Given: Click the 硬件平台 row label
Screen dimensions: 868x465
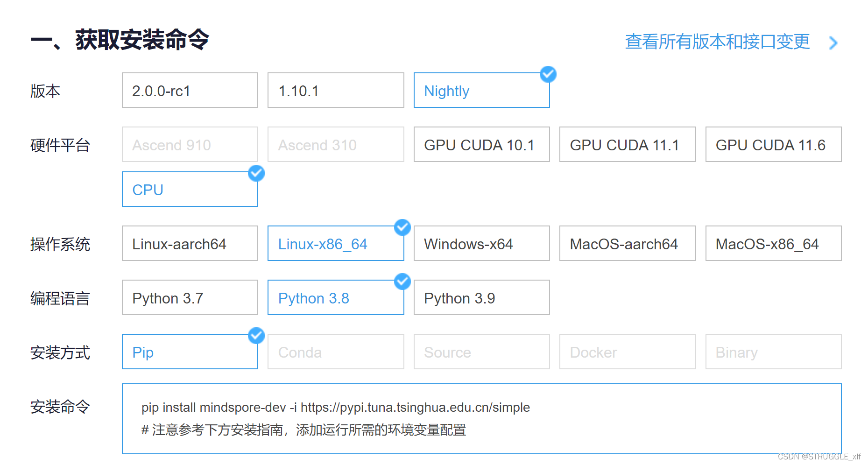Looking at the screenshot, I should 60,145.
